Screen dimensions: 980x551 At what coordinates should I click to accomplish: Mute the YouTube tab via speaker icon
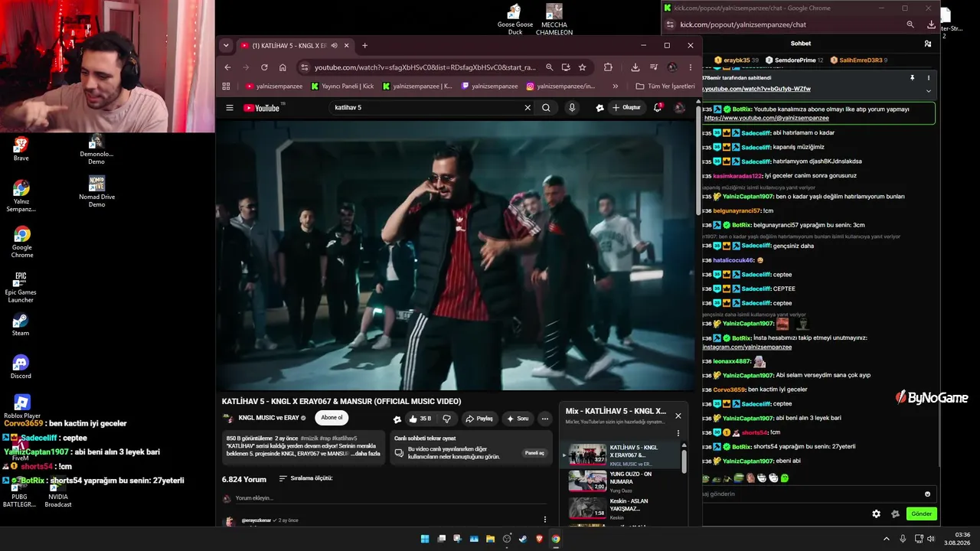[x=334, y=46]
